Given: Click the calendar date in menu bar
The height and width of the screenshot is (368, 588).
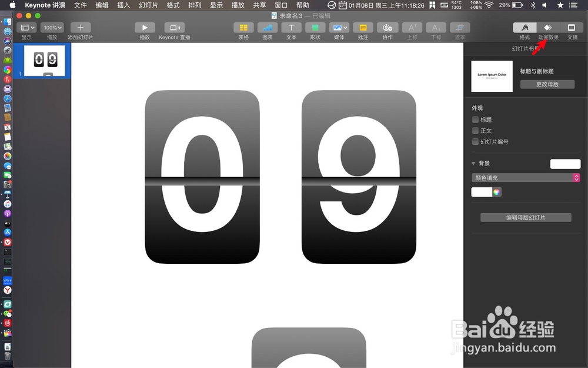Looking at the screenshot, I should pyautogui.click(x=386, y=5).
